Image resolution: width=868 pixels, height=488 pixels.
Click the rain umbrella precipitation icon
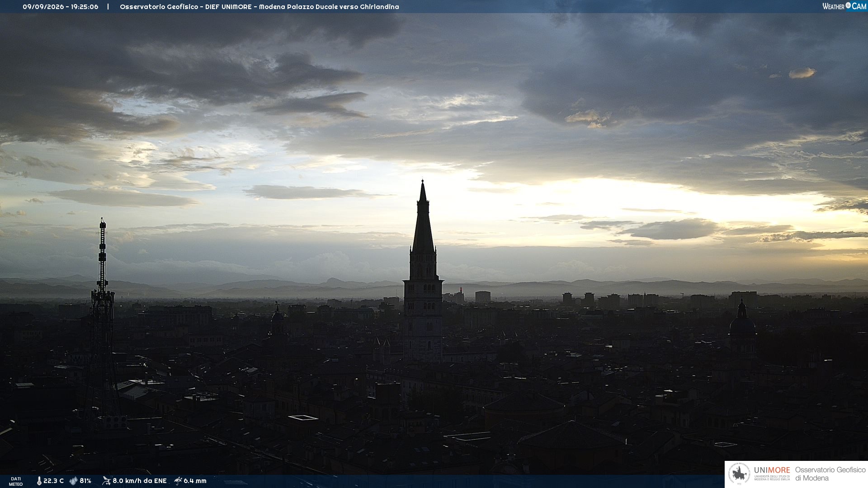pyautogui.click(x=178, y=481)
